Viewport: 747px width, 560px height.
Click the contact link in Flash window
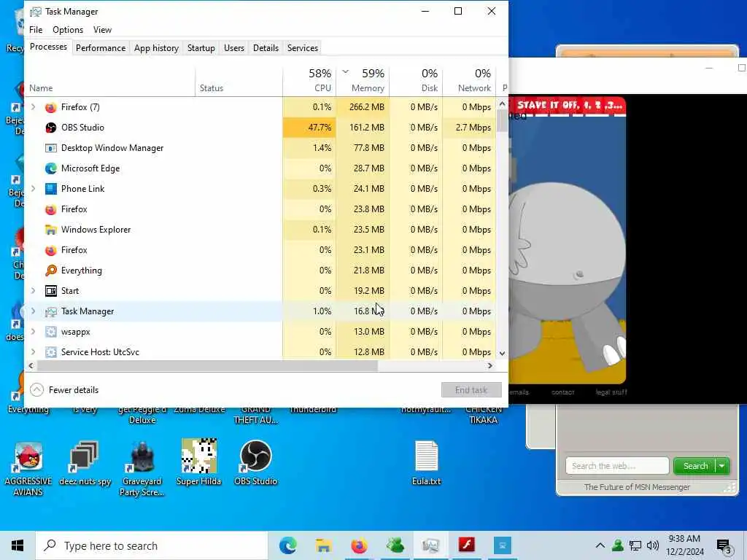tap(562, 392)
